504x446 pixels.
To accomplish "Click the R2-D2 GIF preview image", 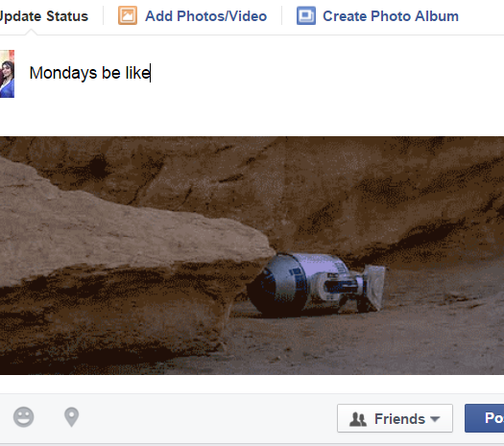I will (x=252, y=255).
